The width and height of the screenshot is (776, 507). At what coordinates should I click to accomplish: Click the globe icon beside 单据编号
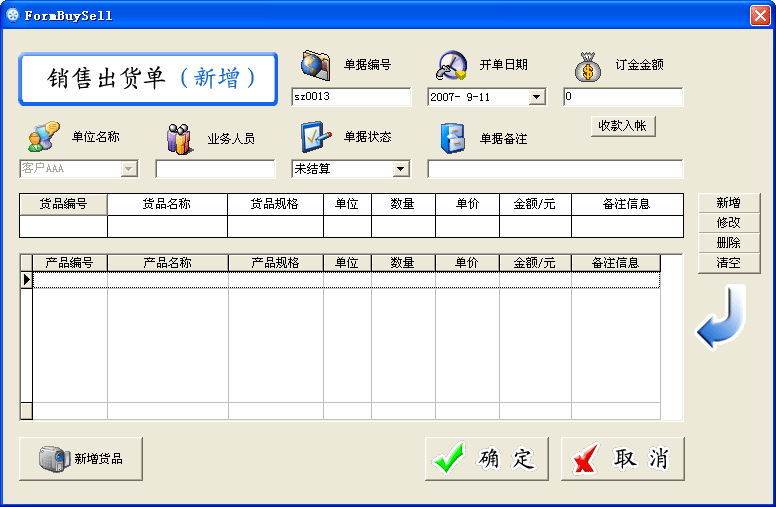click(x=315, y=65)
